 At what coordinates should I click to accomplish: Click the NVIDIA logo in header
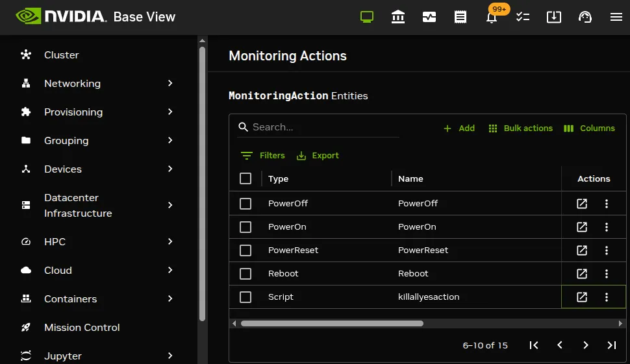(61, 16)
